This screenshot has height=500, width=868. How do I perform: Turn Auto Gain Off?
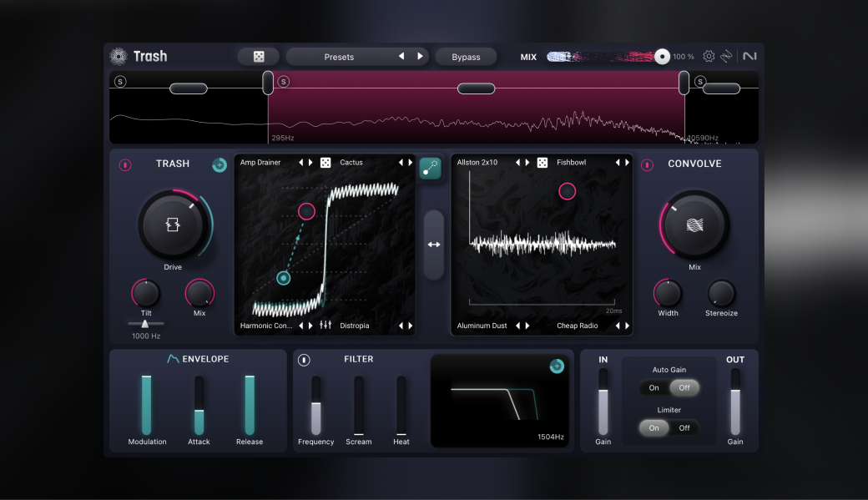click(684, 387)
